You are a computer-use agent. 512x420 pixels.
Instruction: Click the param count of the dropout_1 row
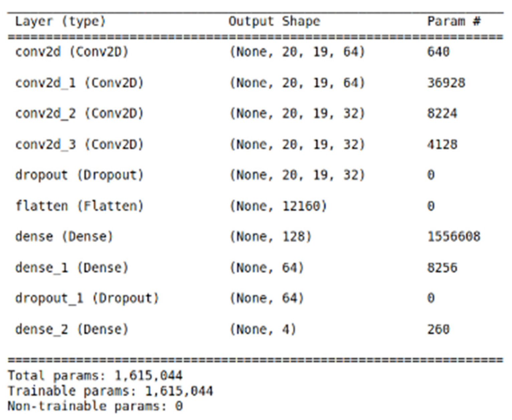431,298
